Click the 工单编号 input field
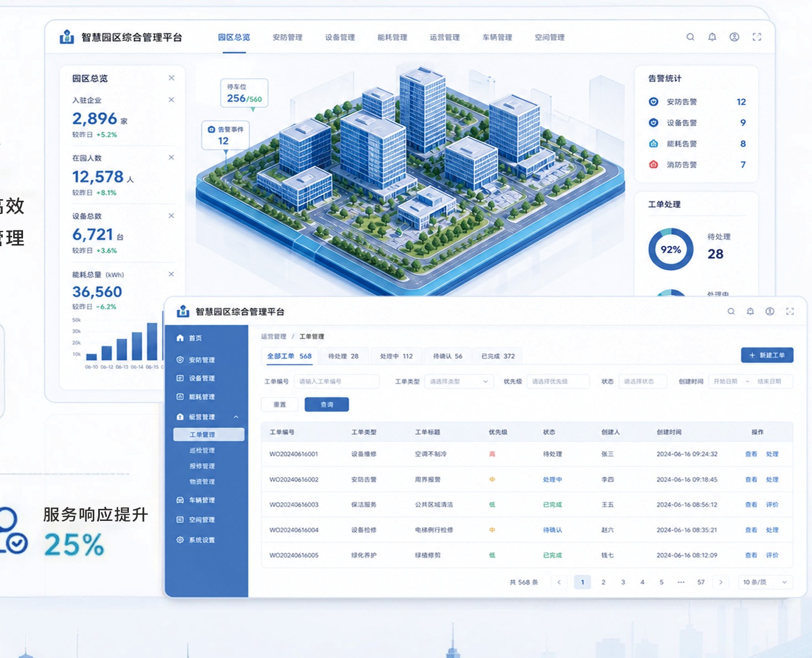This screenshot has width=812, height=658. point(336,382)
